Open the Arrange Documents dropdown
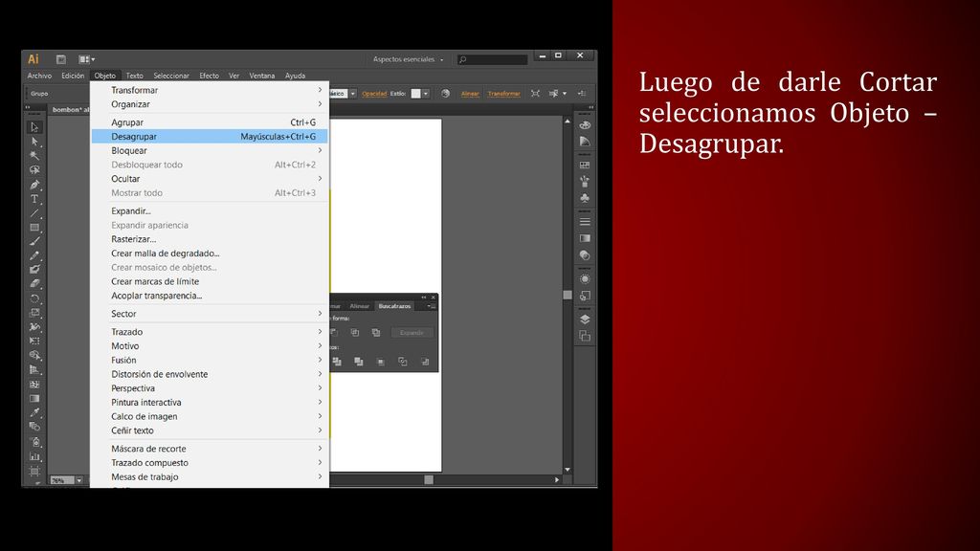This screenshot has width=980, height=551. click(x=87, y=59)
